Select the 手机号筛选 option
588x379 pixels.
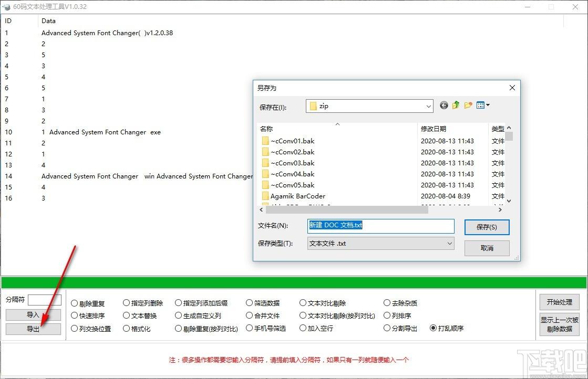[250, 329]
